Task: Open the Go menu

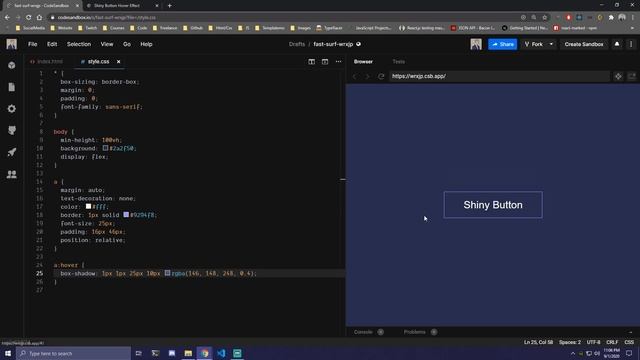Action: 127,44
